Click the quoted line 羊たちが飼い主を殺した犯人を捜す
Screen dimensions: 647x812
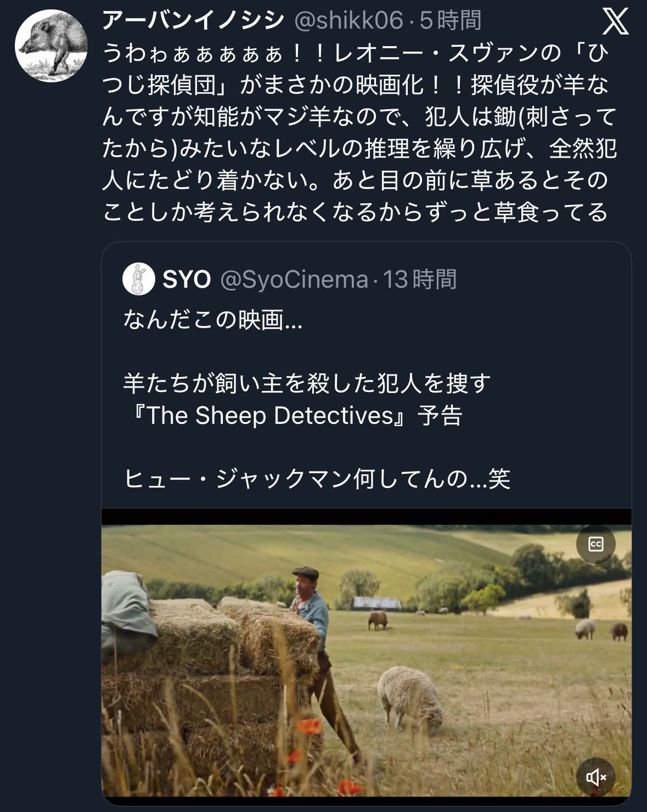tap(306, 384)
